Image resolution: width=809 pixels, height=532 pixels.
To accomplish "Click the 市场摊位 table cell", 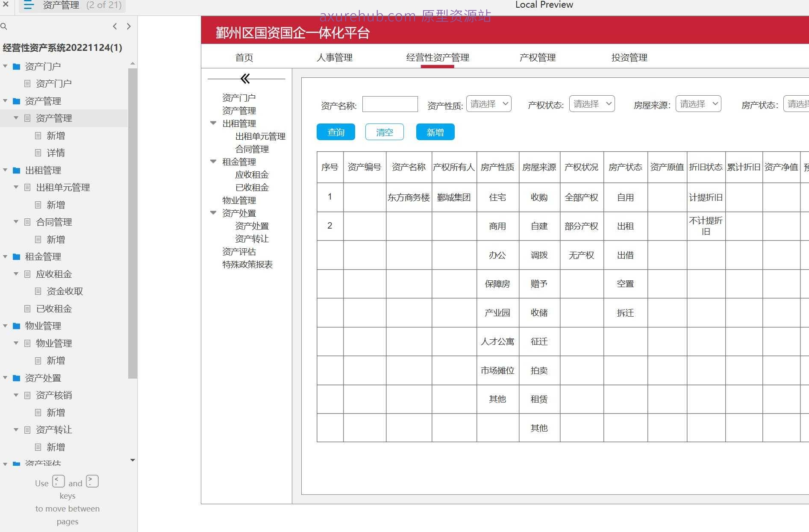I will [497, 370].
